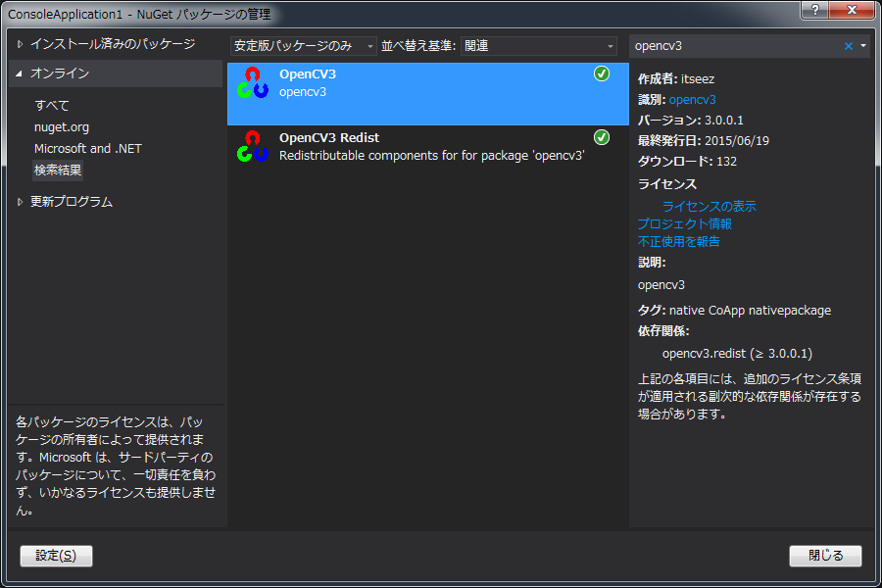
Task: Select the OpenCV3 package row title
Action: coord(308,74)
